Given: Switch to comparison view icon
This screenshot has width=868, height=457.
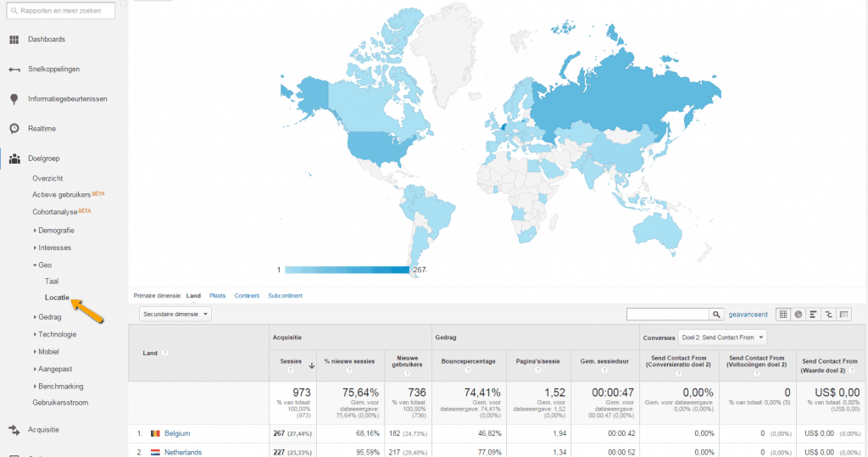Looking at the screenshot, I should point(828,314).
